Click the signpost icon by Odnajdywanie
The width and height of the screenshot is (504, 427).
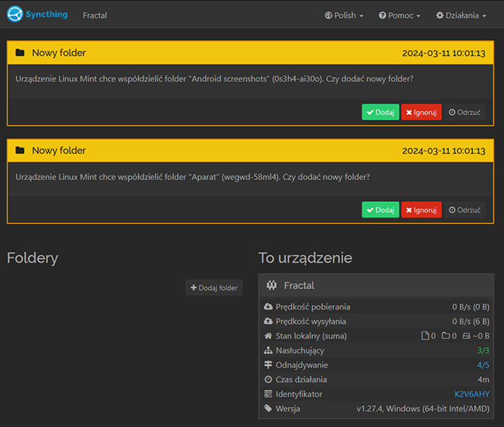click(x=268, y=365)
